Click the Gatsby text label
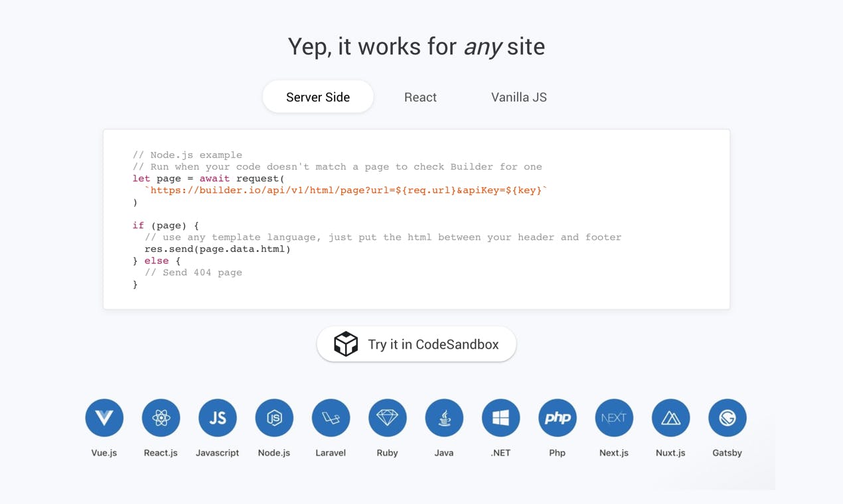843x504 pixels. point(728,453)
